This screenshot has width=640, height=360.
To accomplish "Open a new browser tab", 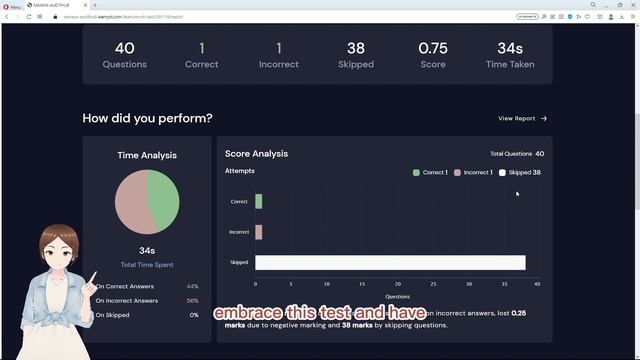I will (x=95, y=5).
